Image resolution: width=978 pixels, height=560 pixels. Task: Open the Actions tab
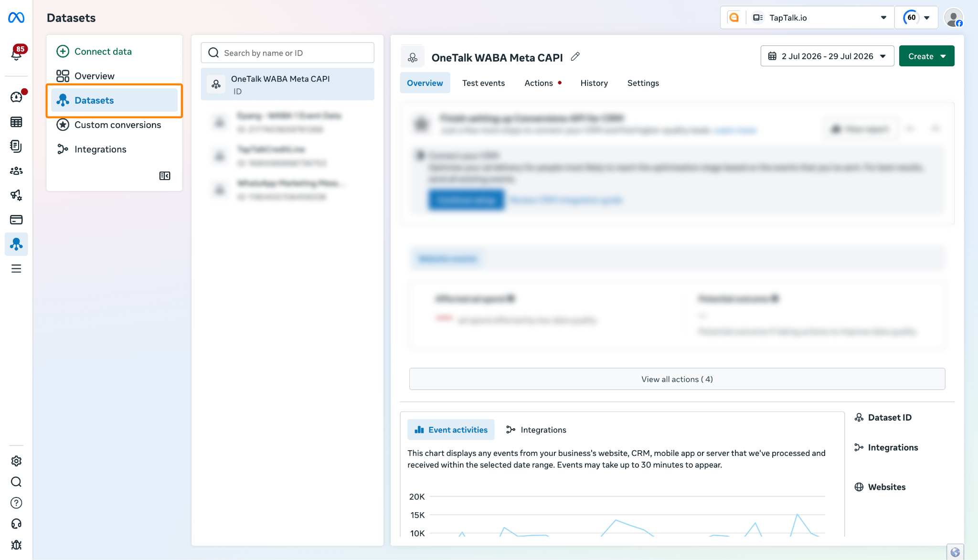point(542,83)
